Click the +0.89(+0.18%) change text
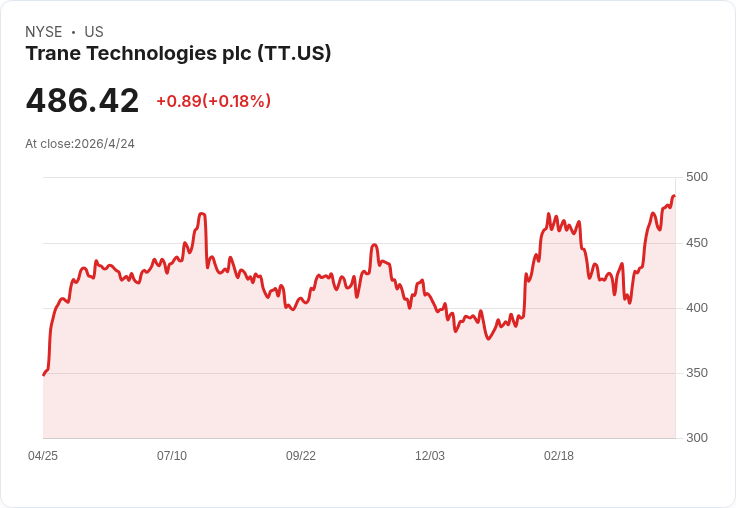The height and width of the screenshot is (508, 736). (214, 101)
